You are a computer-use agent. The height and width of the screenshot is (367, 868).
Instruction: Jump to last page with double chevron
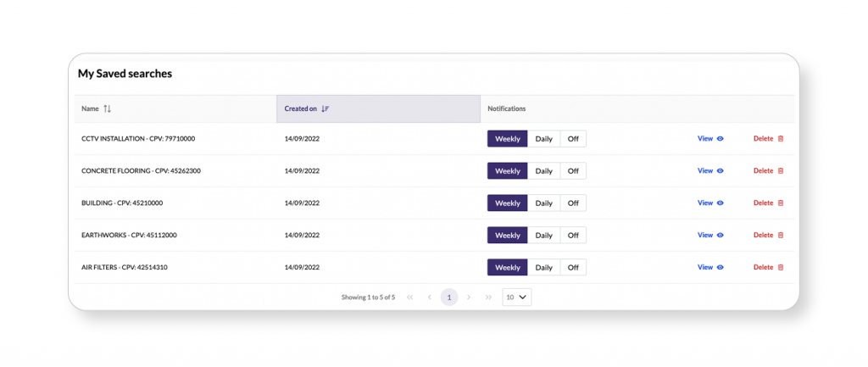click(x=488, y=297)
